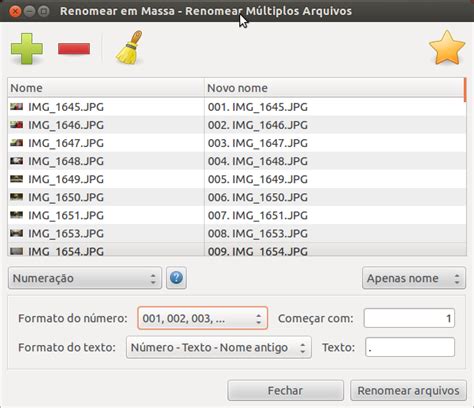Open the Formato do texto dropdown
474x408 pixels.
219,347
